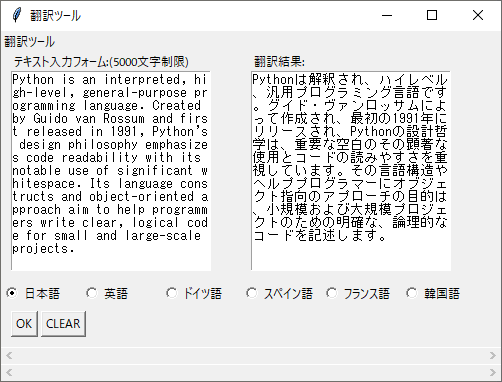Click the OK button to translate
This screenshot has width=502, height=382.
coord(24,324)
